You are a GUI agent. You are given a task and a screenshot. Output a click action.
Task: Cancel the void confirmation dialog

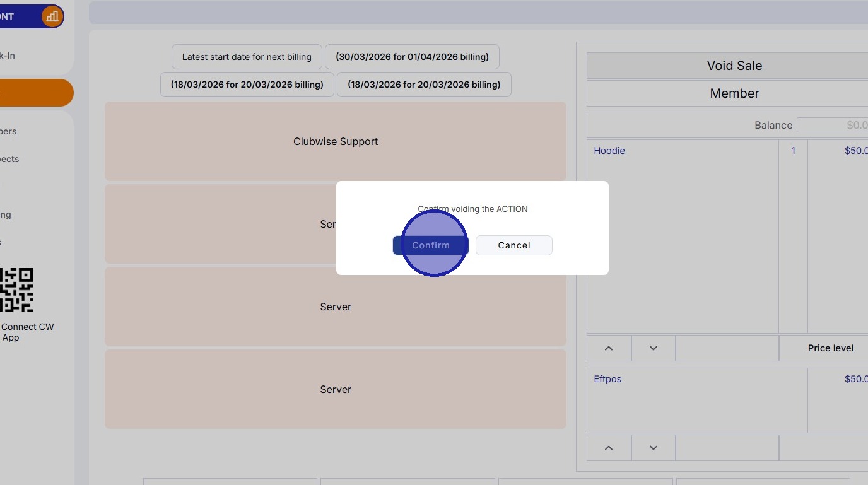(514, 245)
